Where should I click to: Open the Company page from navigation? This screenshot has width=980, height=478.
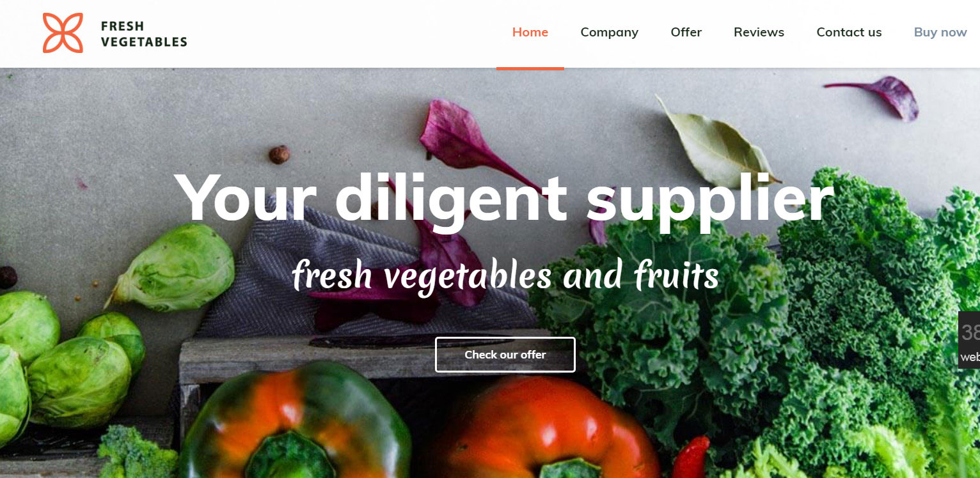click(609, 32)
